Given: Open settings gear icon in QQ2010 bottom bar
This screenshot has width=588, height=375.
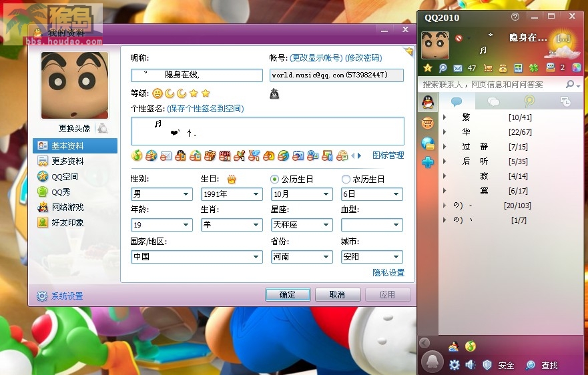Looking at the screenshot, I should pyautogui.click(x=454, y=364).
